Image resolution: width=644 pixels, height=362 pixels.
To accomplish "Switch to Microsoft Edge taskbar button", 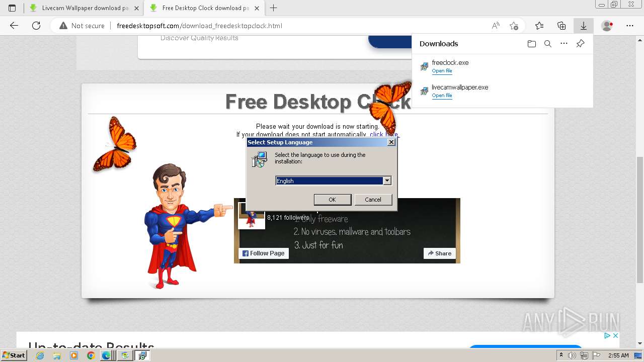I will (x=107, y=355).
